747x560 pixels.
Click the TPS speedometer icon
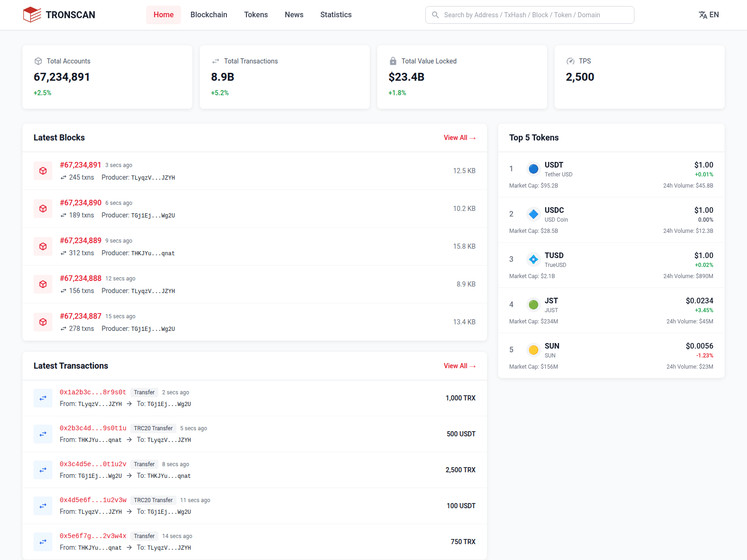[571, 61]
